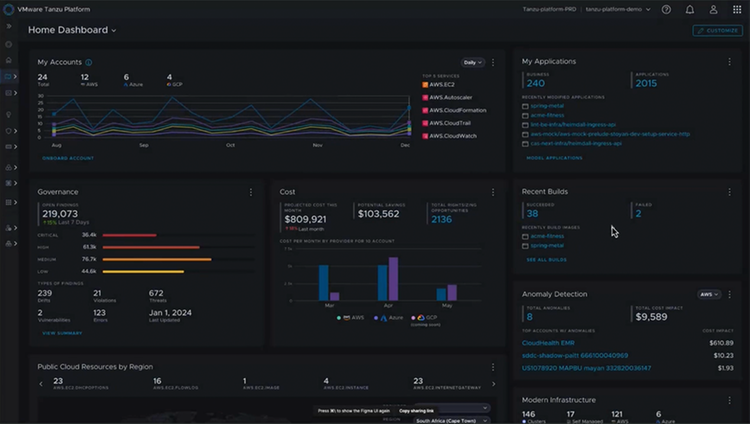The width and height of the screenshot is (750, 424).
Task: Open the Daily interval dropdown
Action: point(473,62)
